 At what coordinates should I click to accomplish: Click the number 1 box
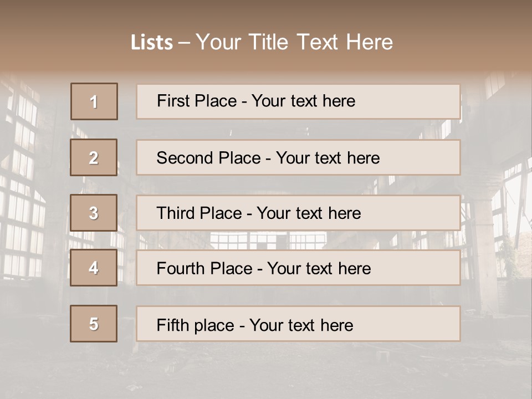[94, 101]
